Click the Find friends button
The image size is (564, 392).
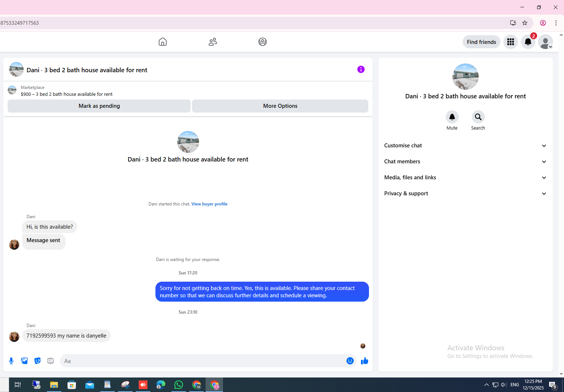click(x=482, y=42)
